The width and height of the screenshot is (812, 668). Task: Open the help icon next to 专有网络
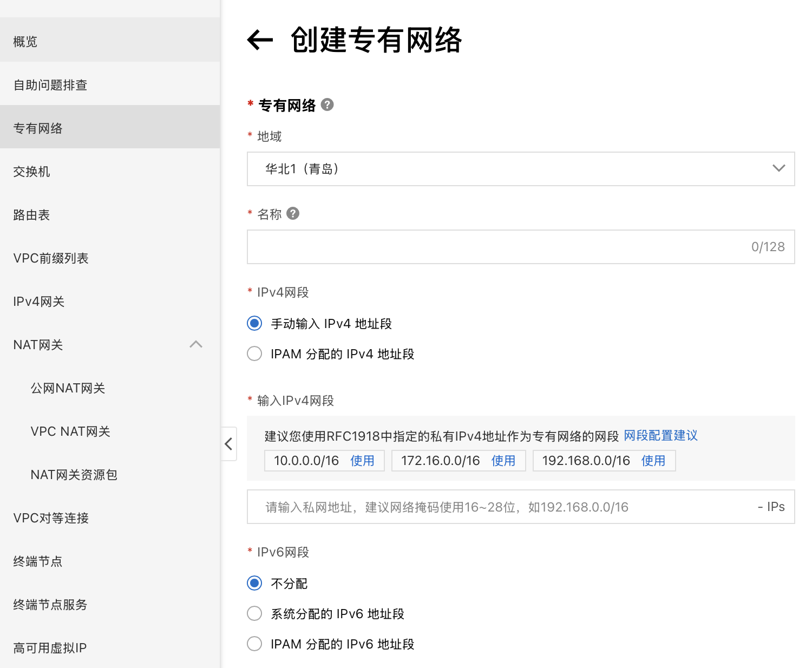coord(327,104)
